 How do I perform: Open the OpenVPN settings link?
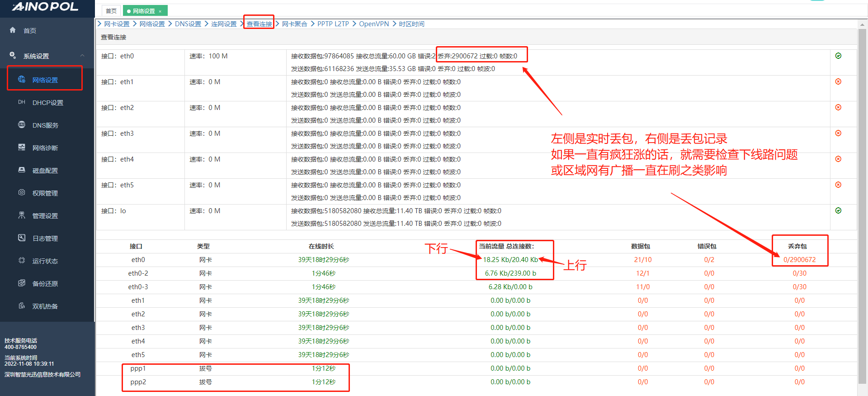click(373, 24)
